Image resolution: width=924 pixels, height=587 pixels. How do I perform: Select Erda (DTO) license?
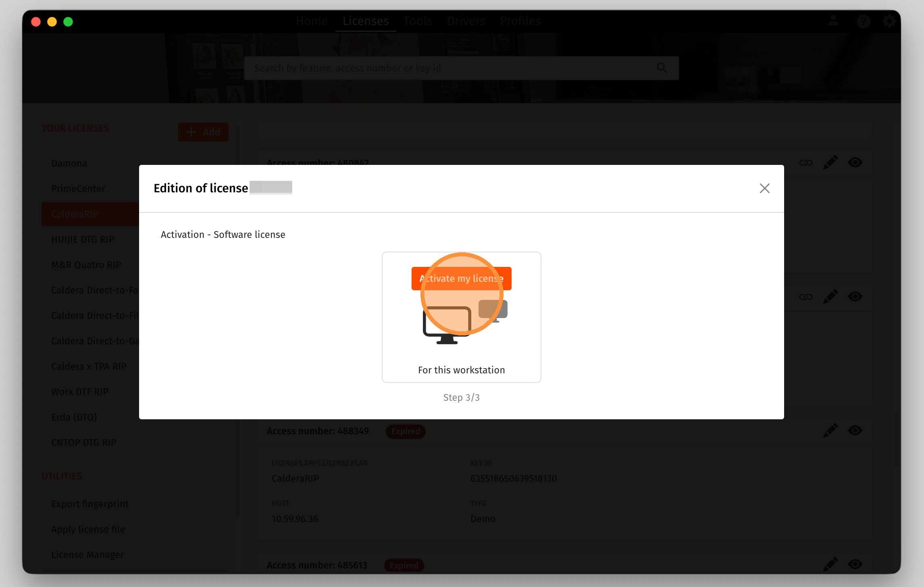coord(74,417)
